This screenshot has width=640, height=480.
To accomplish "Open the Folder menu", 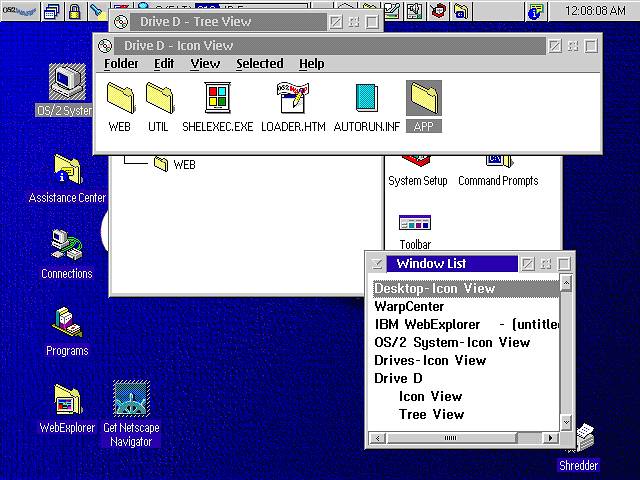I will coord(121,64).
